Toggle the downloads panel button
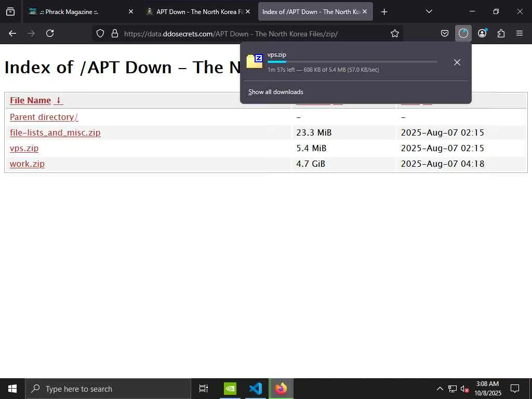The height and width of the screenshot is (399, 532). tap(463, 33)
